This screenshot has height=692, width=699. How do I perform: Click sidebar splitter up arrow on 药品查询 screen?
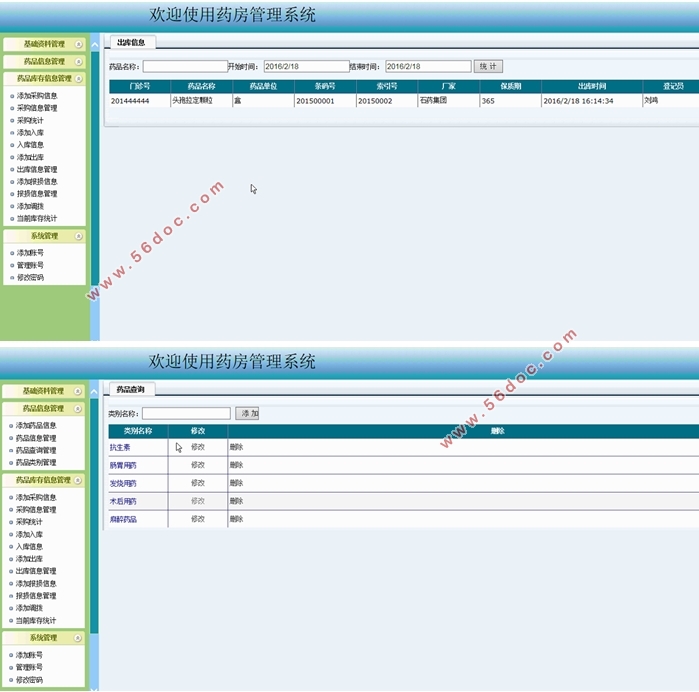pos(94,392)
